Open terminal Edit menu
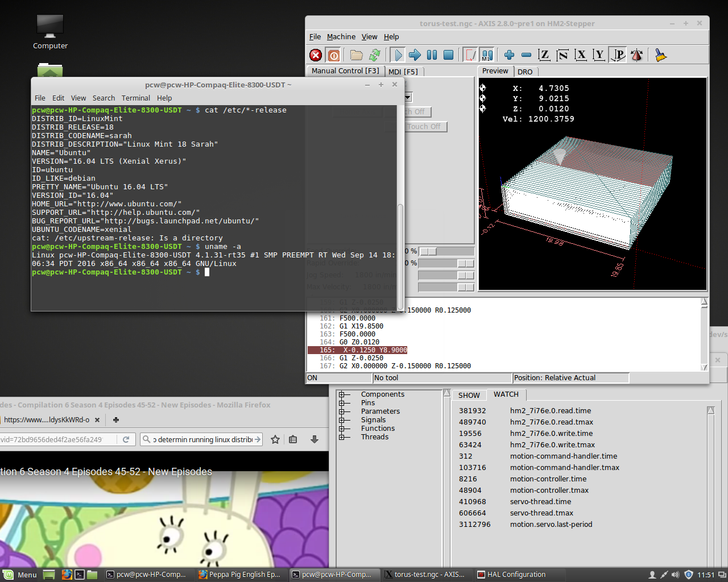 pyautogui.click(x=58, y=98)
